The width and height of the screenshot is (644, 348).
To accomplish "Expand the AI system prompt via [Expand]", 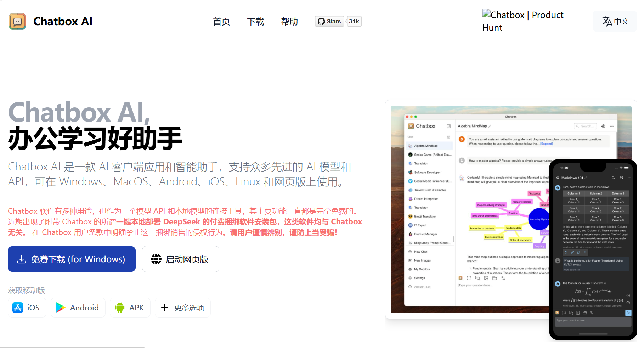I will (x=547, y=144).
